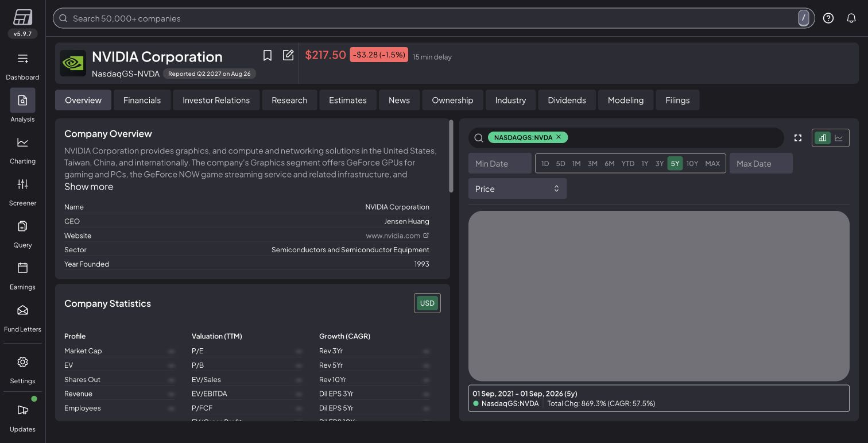Open the News tab

tap(399, 100)
